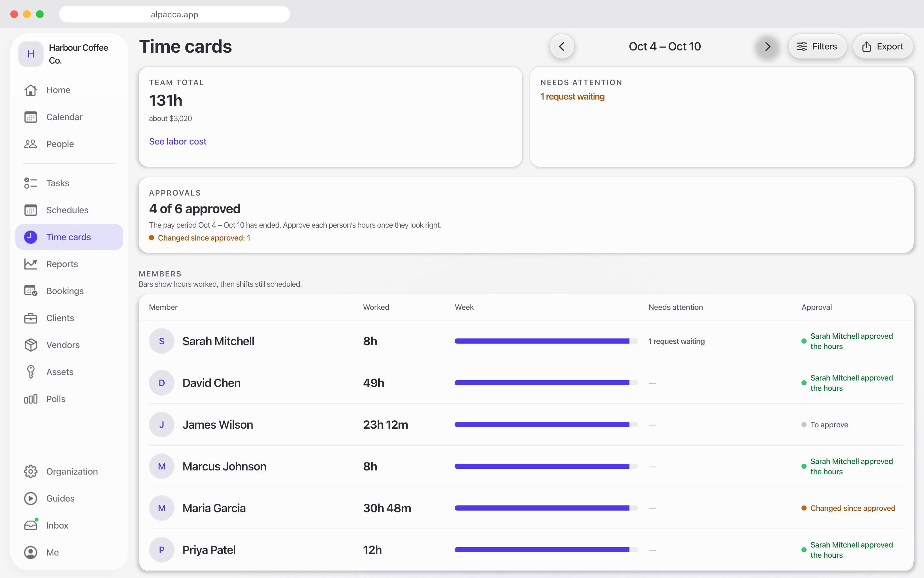Select the Tasks checklist icon
924x578 pixels.
(30, 183)
